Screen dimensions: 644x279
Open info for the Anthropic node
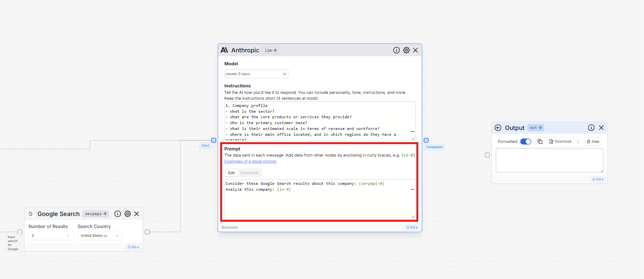[x=396, y=50]
